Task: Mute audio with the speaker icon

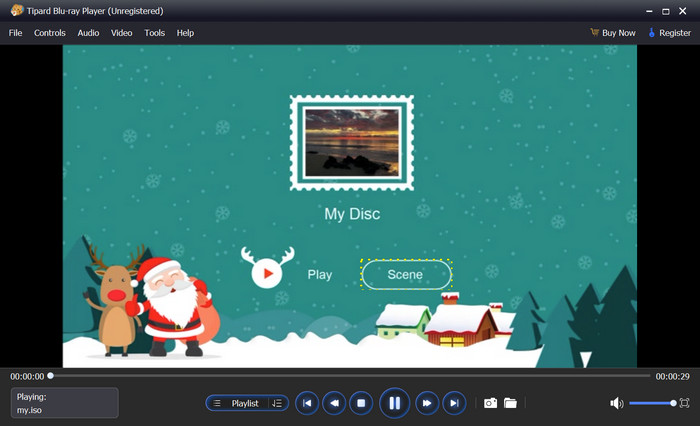Action: (x=616, y=403)
